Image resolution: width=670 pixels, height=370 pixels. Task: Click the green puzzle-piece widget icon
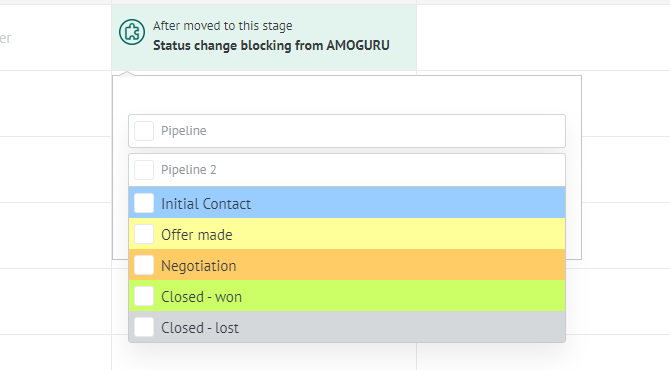[132, 32]
